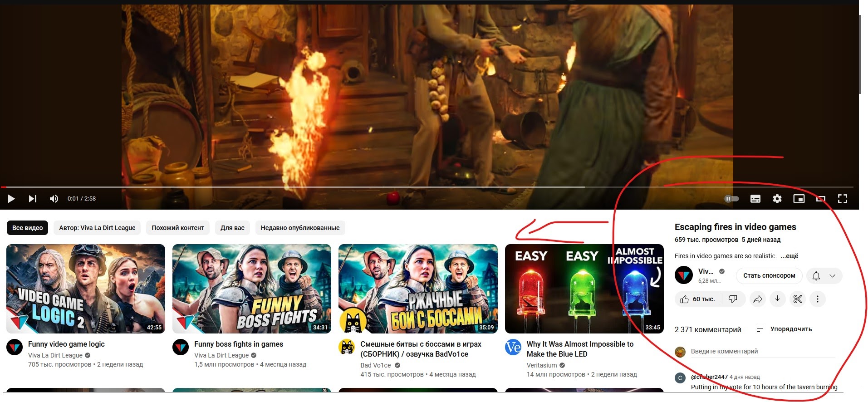868x402 pixels.
Task: Mute the video volume
Action: pyautogui.click(x=54, y=199)
